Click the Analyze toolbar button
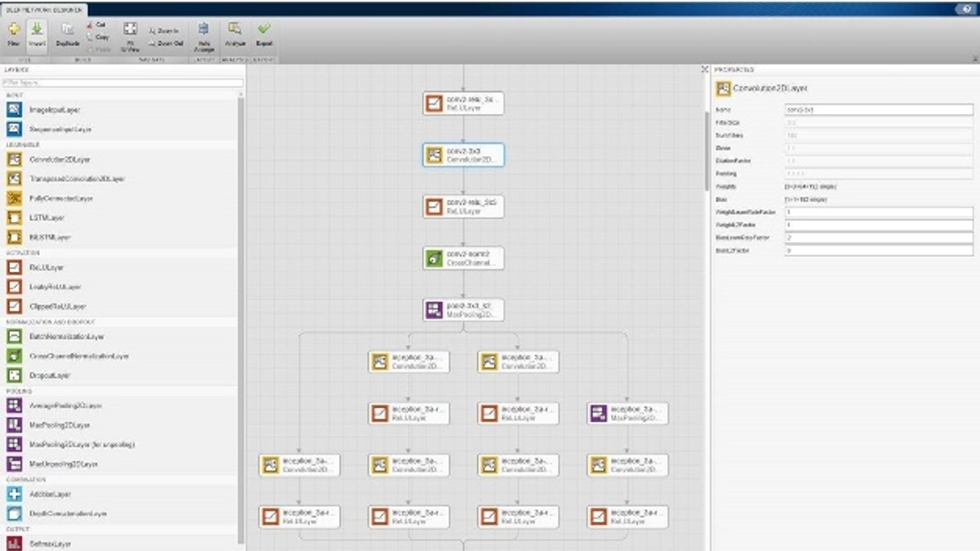 [x=235, y=34]
